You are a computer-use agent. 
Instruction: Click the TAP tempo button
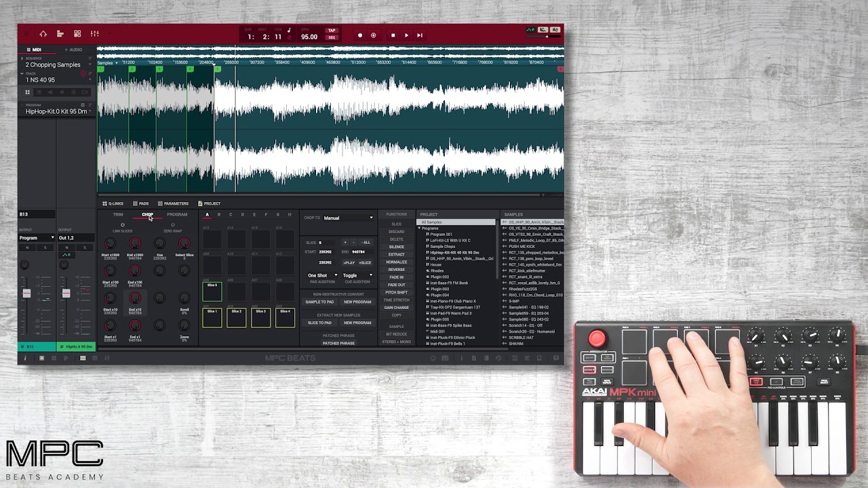pyautogui.click(x=332, y=30)
